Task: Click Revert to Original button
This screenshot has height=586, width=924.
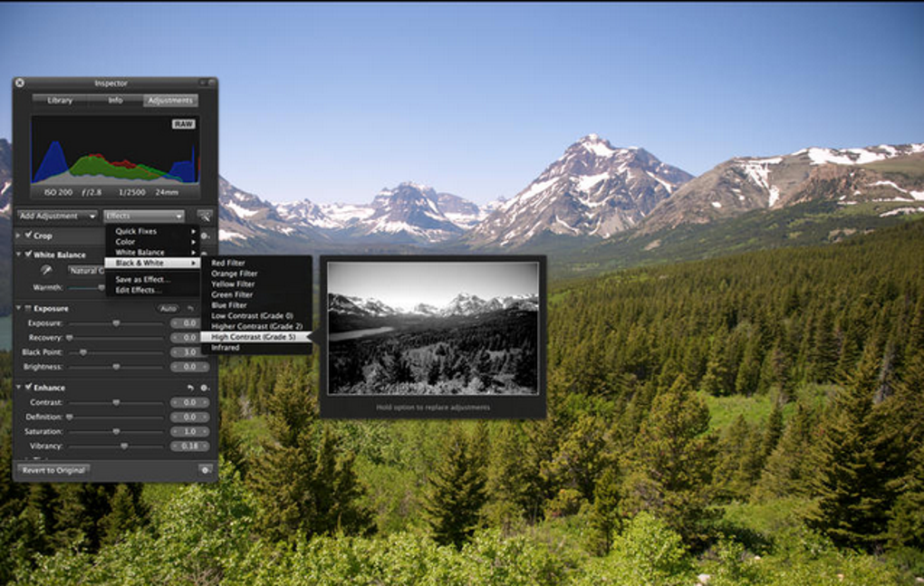Action: pos(53,470)
